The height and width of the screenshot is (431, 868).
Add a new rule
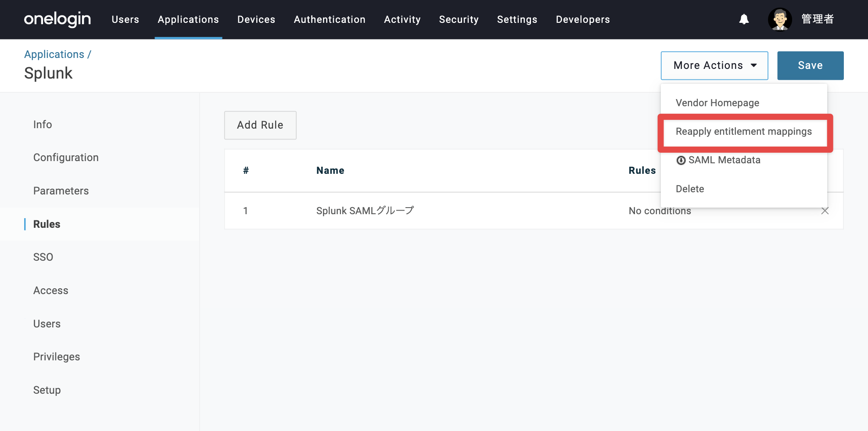tap(260, 125)
